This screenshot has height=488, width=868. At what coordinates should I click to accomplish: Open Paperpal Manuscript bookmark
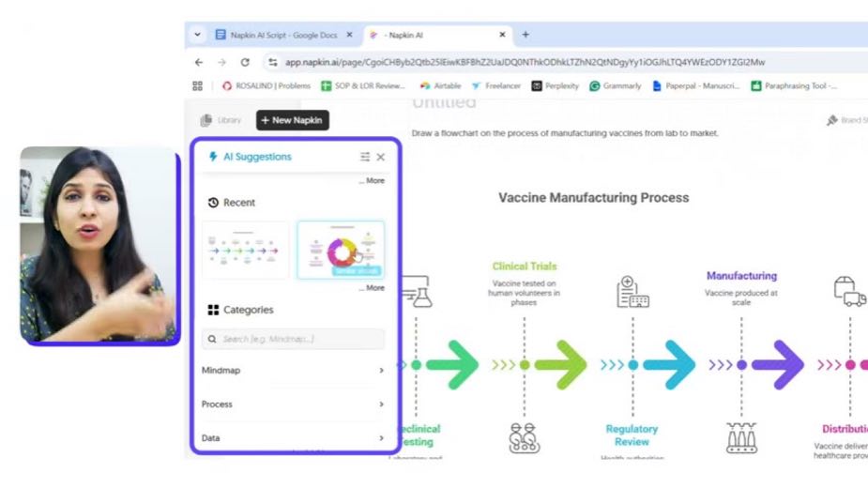pyautogui.click(x=696, y=85)
